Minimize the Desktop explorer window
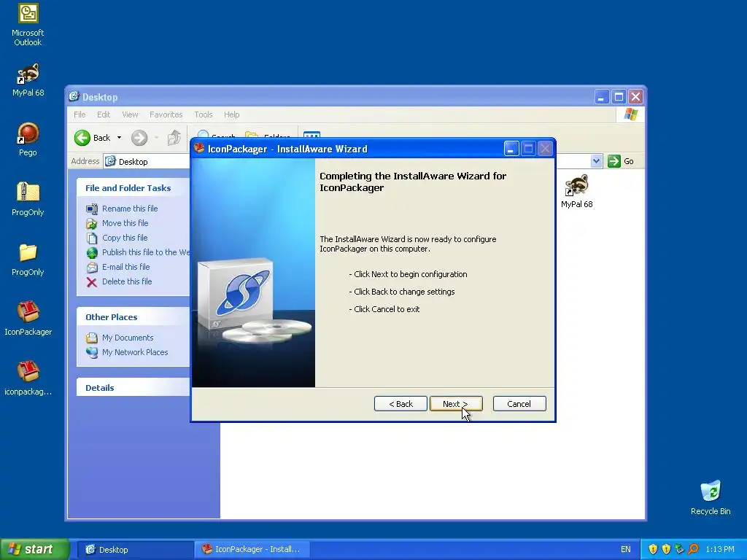 tap(602, 97)
